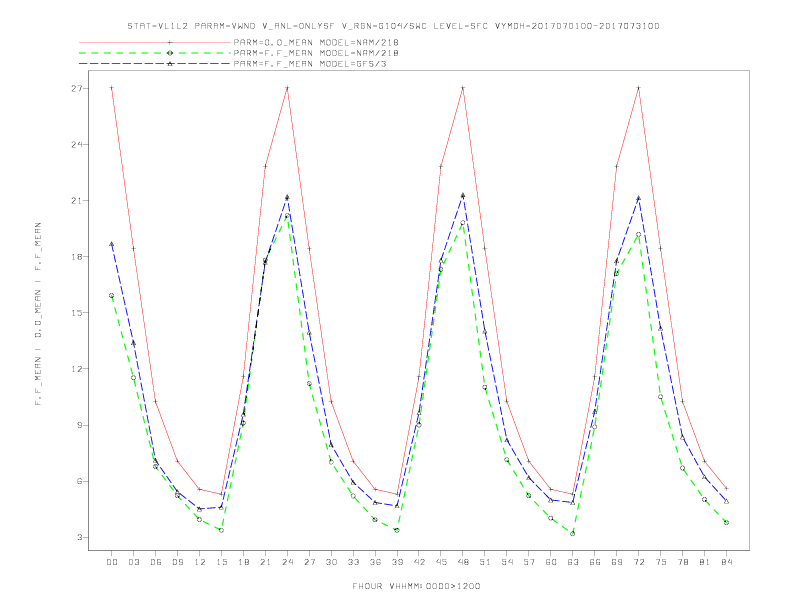
Task: Click y-axis tick label 3
Action: click(80, 537)
